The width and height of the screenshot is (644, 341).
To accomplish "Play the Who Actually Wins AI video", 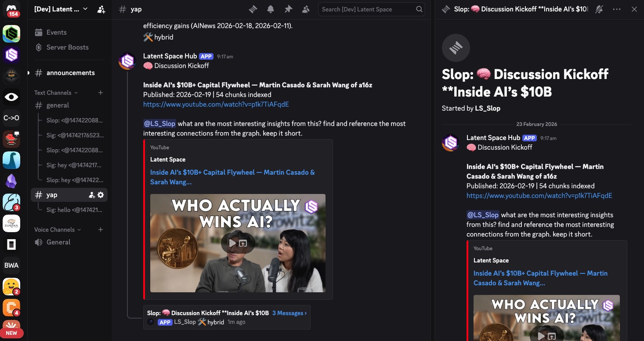I will click(x=232, y=243).
